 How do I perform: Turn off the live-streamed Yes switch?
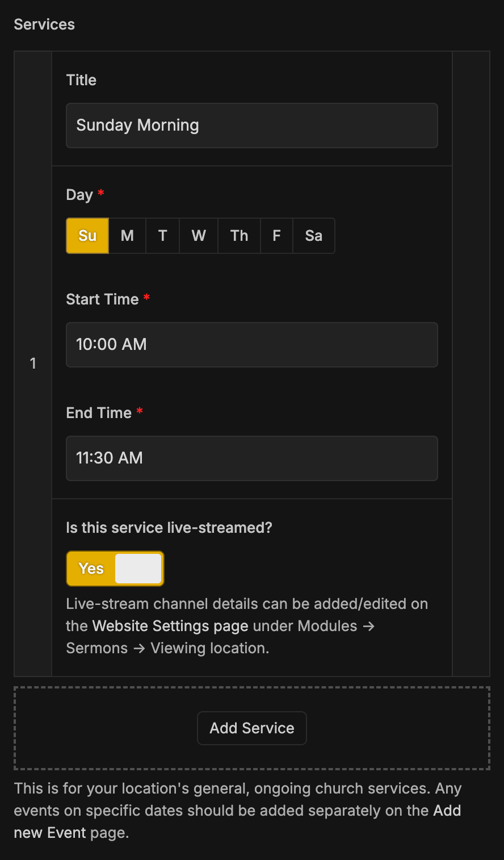tap(115, 569)
